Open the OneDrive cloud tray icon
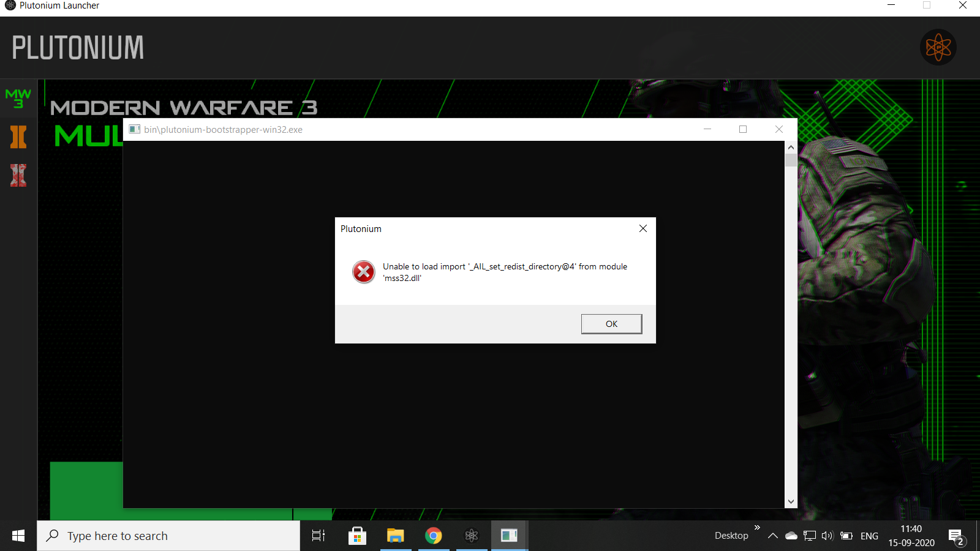This screenshot has height=551, width=980. tap(791, 536)
